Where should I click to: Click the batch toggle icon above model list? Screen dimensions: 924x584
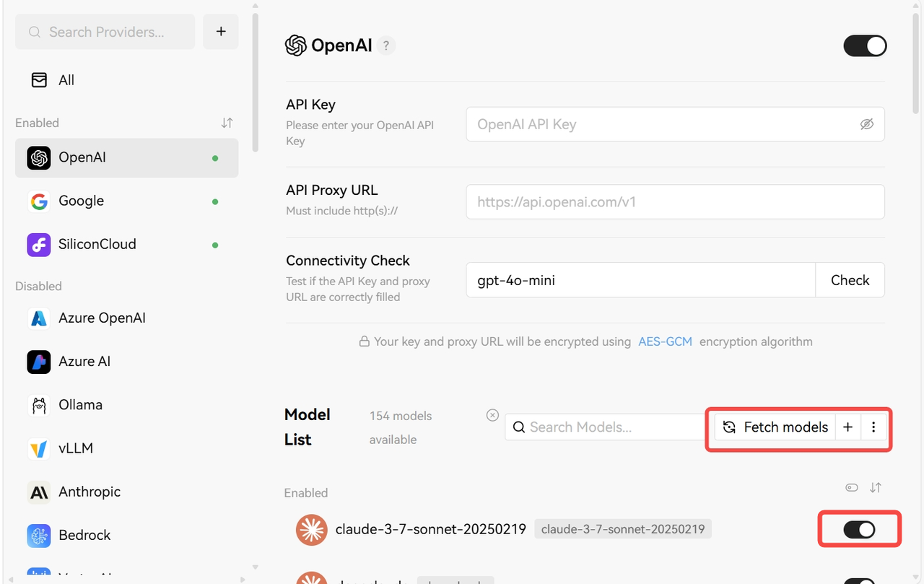point(852,487)
